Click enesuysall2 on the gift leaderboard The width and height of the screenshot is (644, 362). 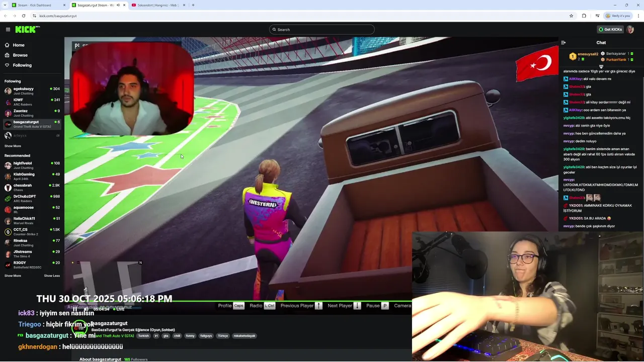pyautogui.click(x=588, y=54)
